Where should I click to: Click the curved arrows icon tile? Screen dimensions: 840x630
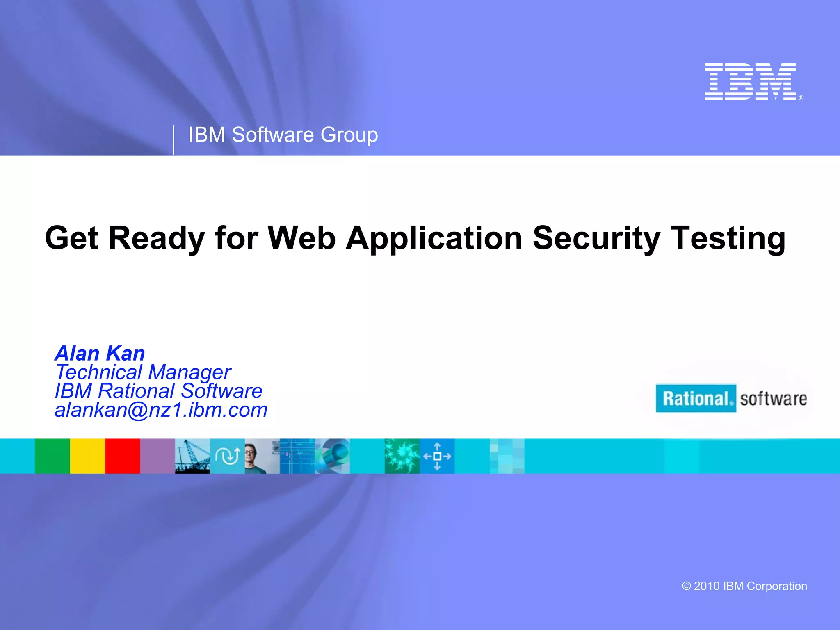coord(227,456)
